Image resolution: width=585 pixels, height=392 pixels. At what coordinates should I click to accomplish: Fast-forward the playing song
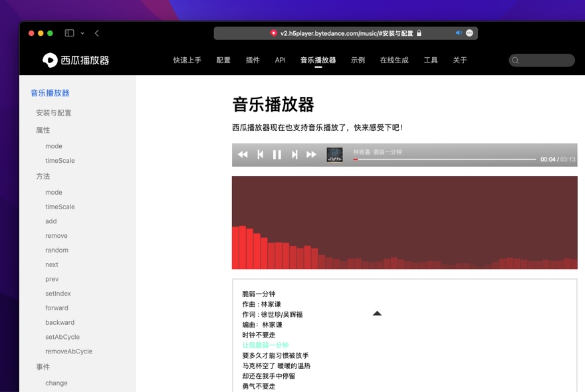[310, 155]
